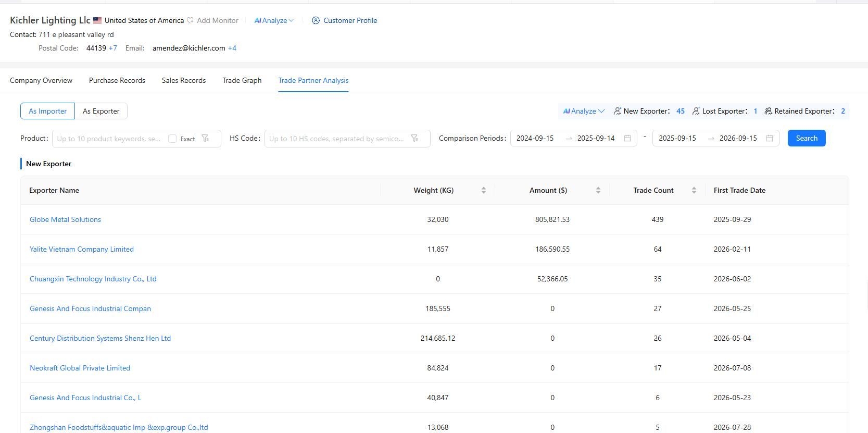868x433 pixels.
Task: Open the Sales Records tab
Action: tap(184, 80)
